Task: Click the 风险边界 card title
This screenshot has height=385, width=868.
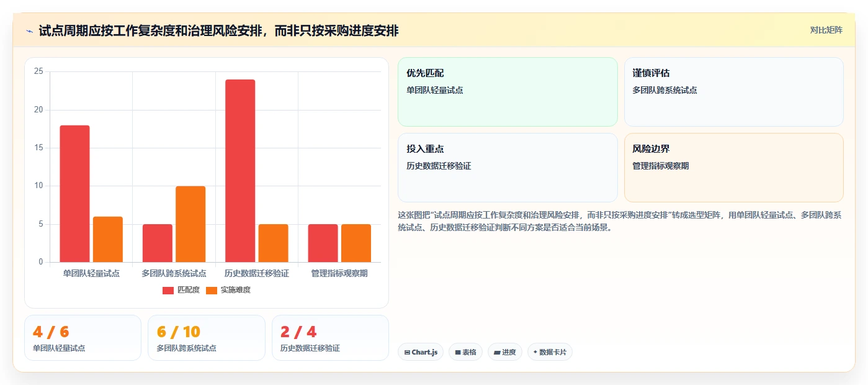Action: (x=651, y=149)
